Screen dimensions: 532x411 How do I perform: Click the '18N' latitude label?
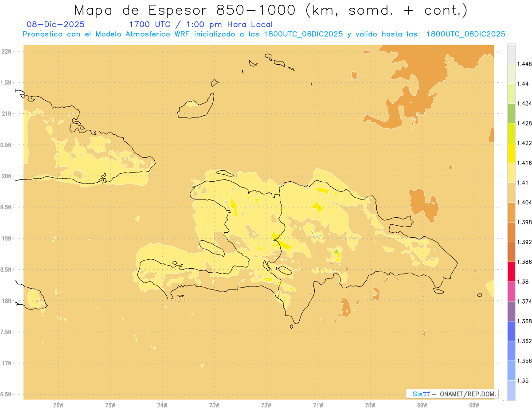tap(7, 301)
